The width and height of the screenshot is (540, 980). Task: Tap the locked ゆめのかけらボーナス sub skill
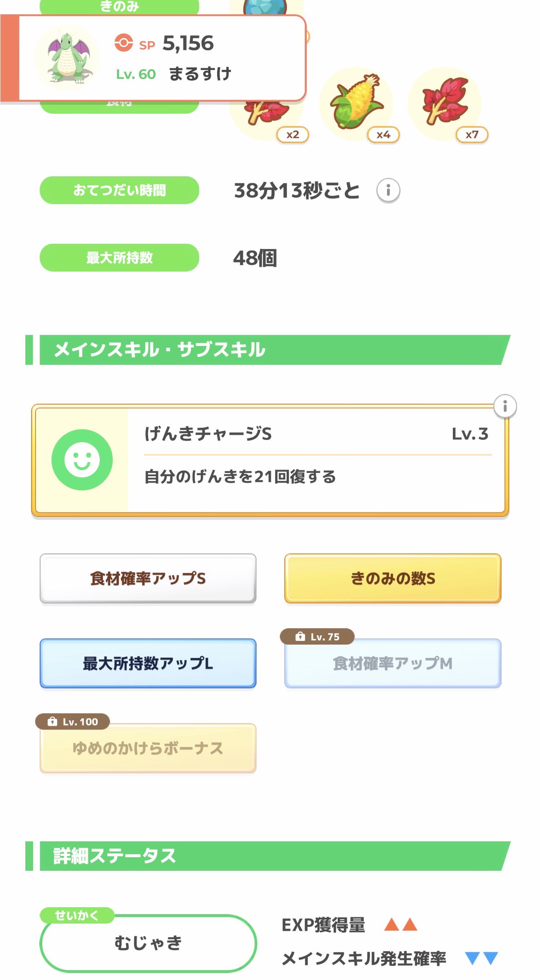click(148, 748)
